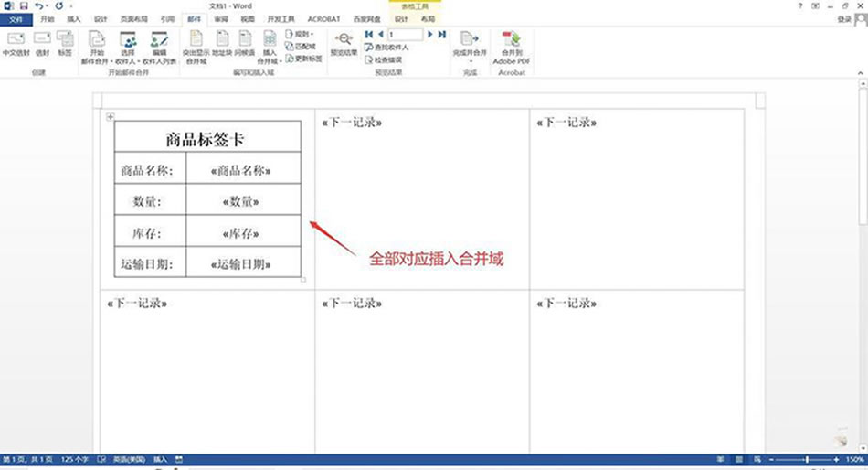The width and height of the screenshot is (868, 470).
Task: Click the Undo arrow icon
Action: pos(38,6)
